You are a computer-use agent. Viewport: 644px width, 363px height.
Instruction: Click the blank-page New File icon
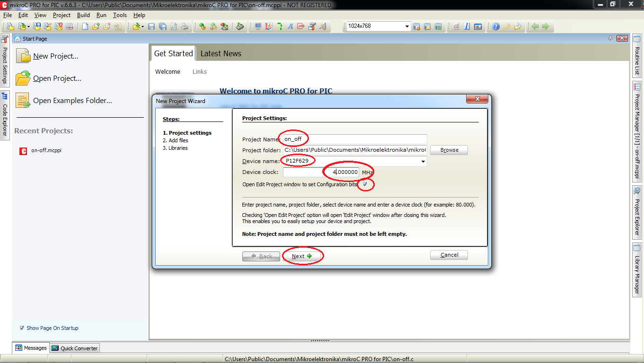[x=85, y=26]
